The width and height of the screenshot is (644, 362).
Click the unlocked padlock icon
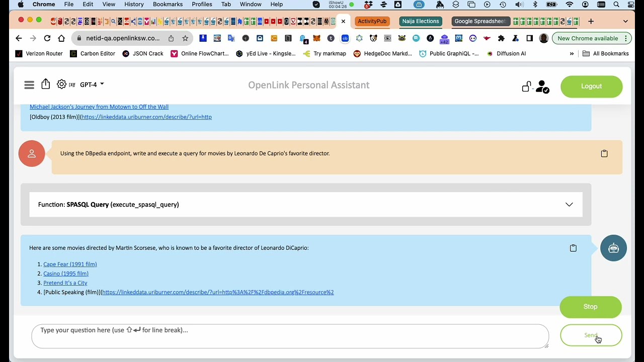[526, 86]
